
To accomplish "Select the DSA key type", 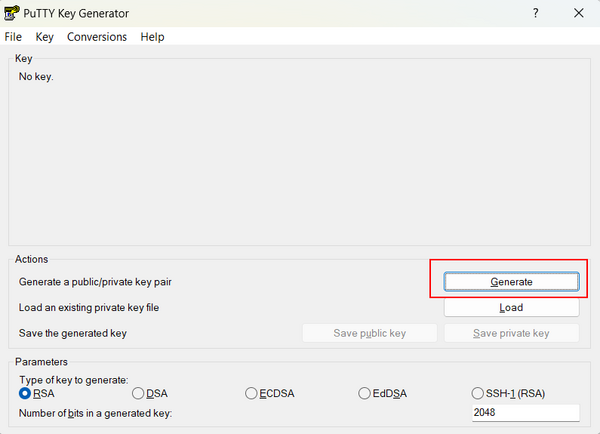I will (150, 393).
